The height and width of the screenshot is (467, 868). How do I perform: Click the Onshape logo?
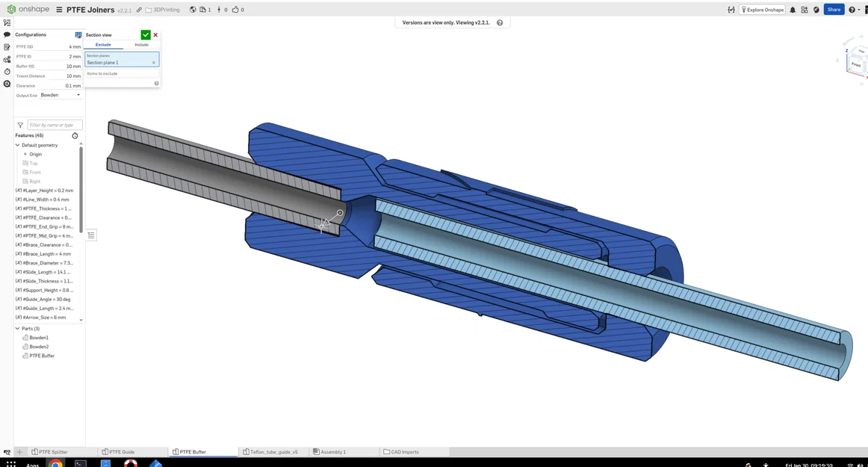pyautogui.click(x=28, y=10)
